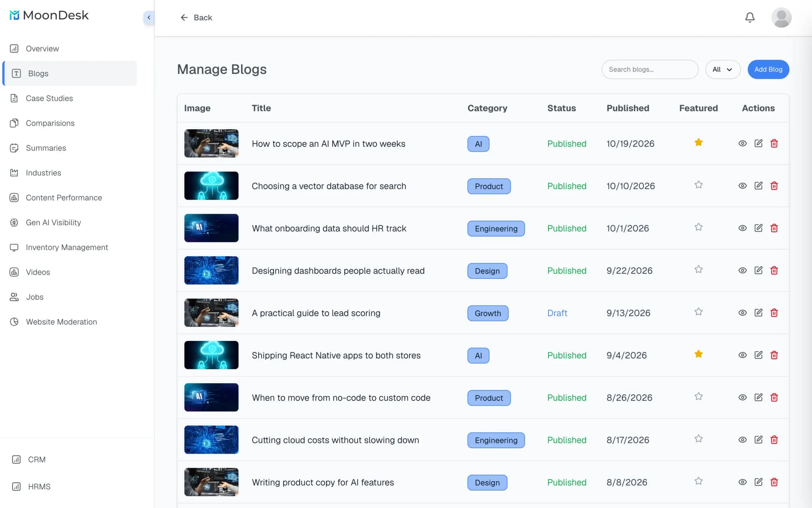Click the thumbnail of Designing dashboards blog

tap(211, 270)
